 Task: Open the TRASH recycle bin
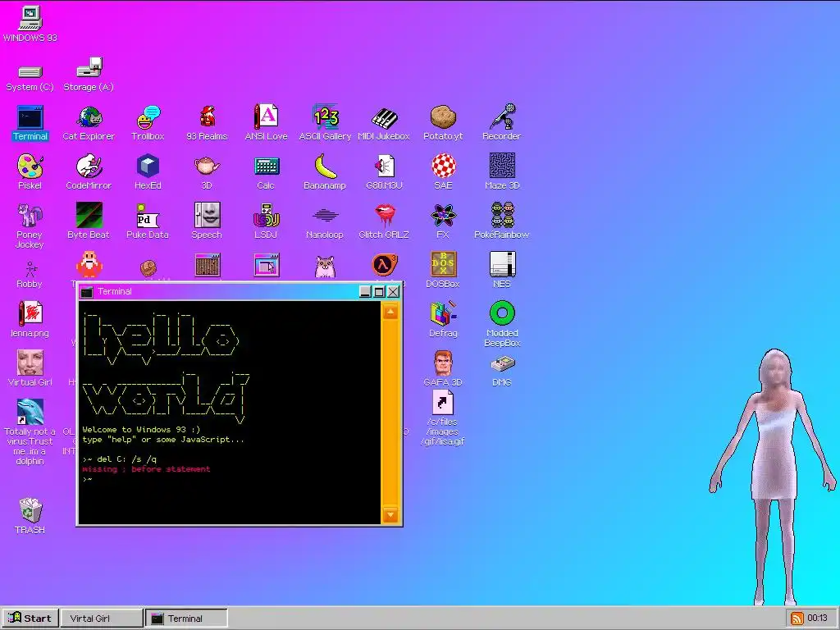click(30, 517)
